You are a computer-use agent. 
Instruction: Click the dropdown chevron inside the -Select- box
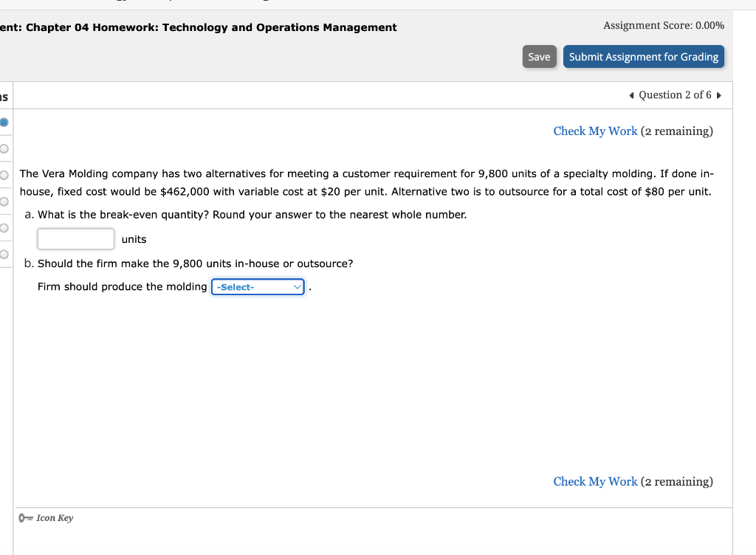[297, 286]
